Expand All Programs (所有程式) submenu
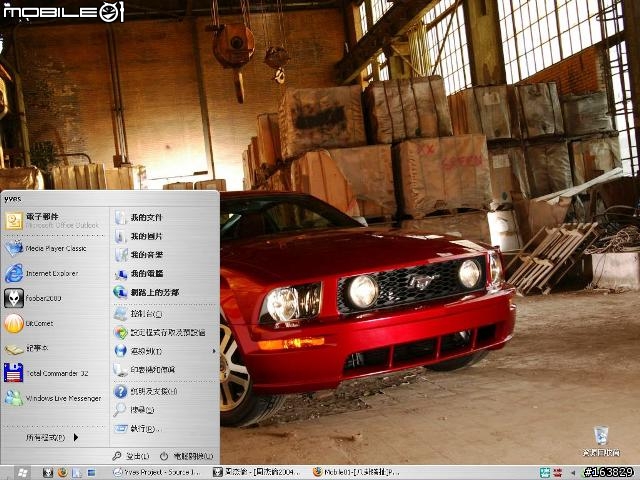The image size is (640, 480). [52, 438]
